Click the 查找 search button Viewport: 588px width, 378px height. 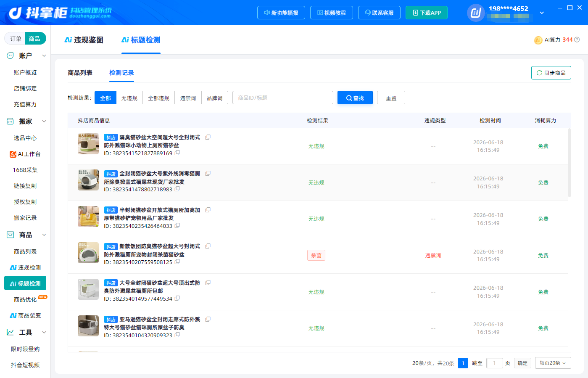(x=355, y=98)
